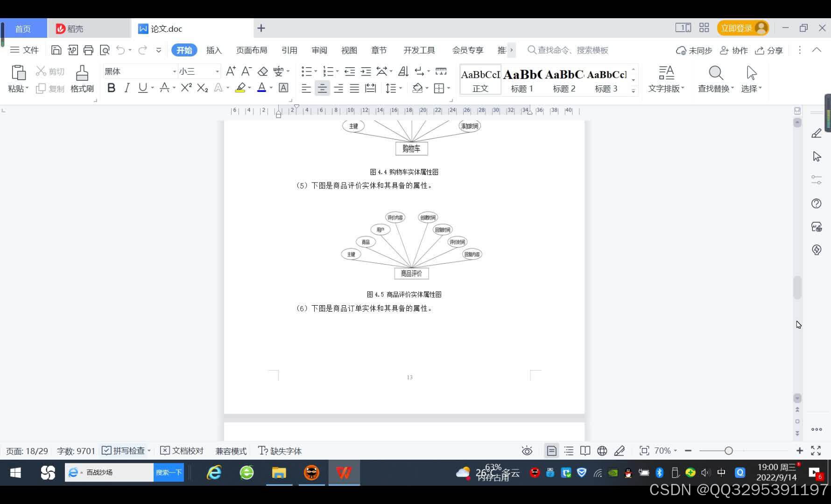
Task: Click the Cut (剪切) scissors icon
Action: coord(41,71)
